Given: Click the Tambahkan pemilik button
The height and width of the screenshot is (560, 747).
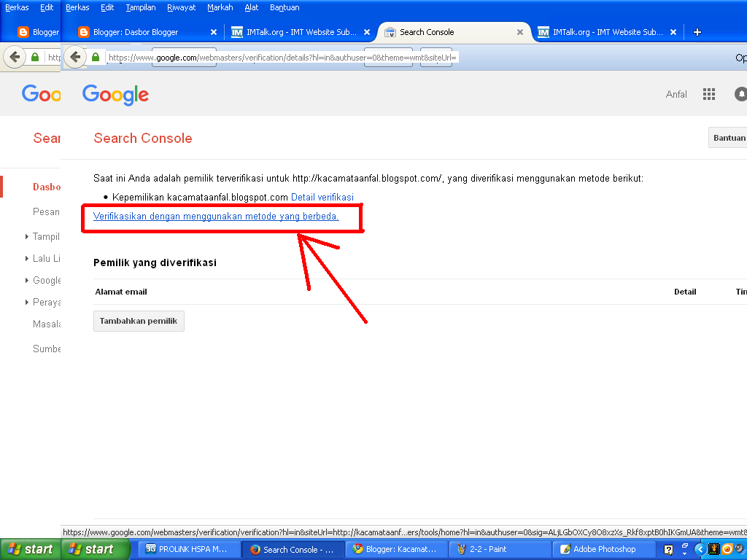Looking at the screenshot, I should pos(139,321).
